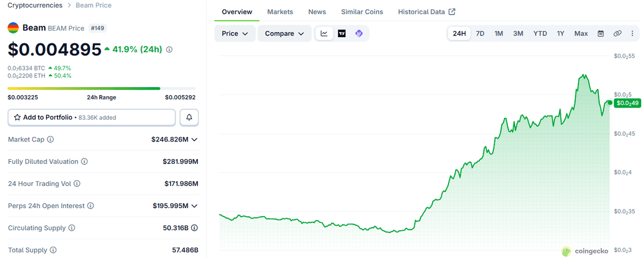644x258 pixels.
Task: Switch to TradingView chart icon
Action: click(x=342, y=33)
